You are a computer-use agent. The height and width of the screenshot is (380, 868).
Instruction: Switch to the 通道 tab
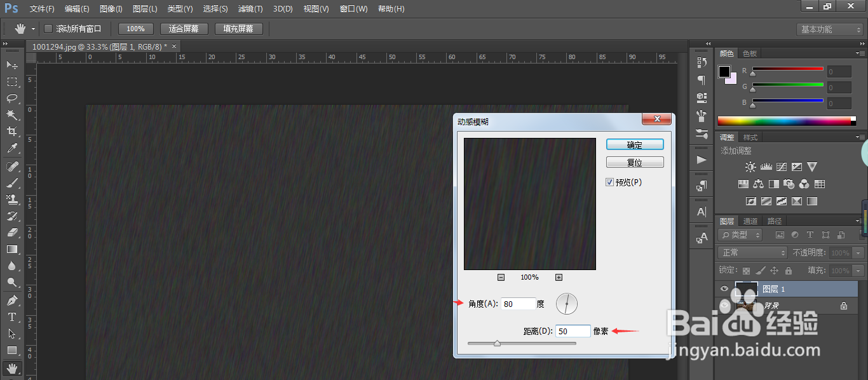tap(749, 221)
